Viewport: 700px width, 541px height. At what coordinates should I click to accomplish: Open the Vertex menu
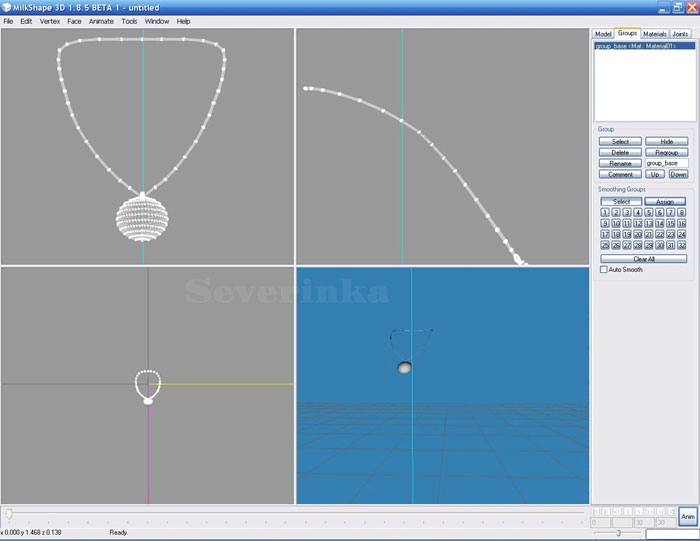pyautogui.click(x=50, y=21)
